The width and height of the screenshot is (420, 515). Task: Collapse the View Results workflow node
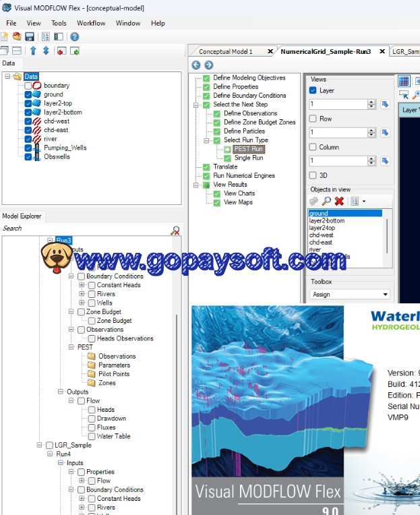(196, 185)
